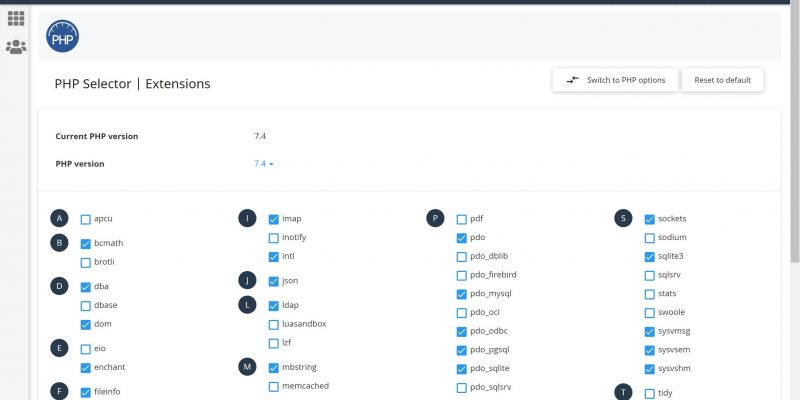Uncheck the sqlite3 extension

[649, 257]
